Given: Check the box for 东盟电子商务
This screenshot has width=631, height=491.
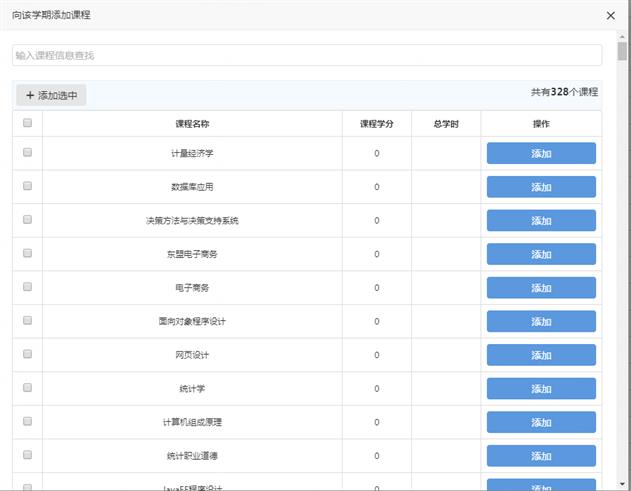Looking at the screenshot, I should (x=27, y=253).
